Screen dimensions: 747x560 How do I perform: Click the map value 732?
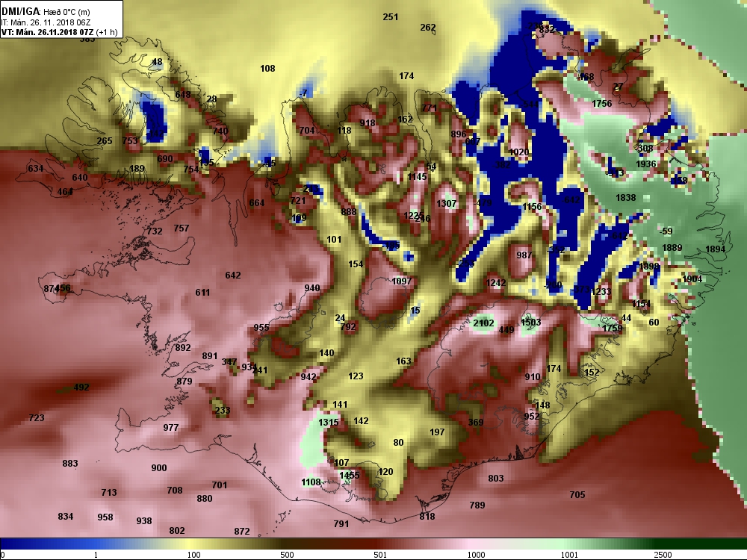click(x=155, y=231)
